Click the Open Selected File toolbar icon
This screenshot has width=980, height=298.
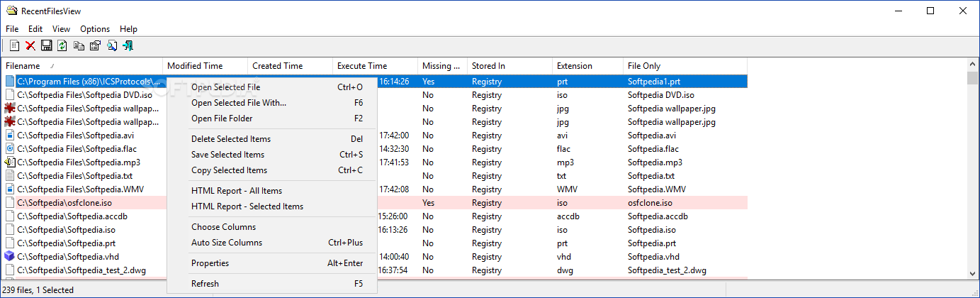click(14, 45)
